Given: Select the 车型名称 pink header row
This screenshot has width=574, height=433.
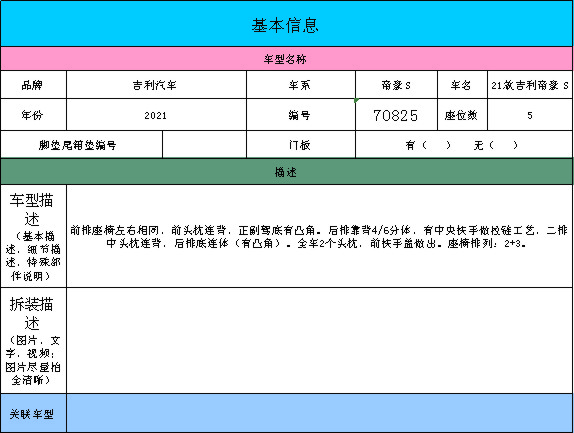Looking at the screenshot, I should pyautogui.click(x=287, y=59).
